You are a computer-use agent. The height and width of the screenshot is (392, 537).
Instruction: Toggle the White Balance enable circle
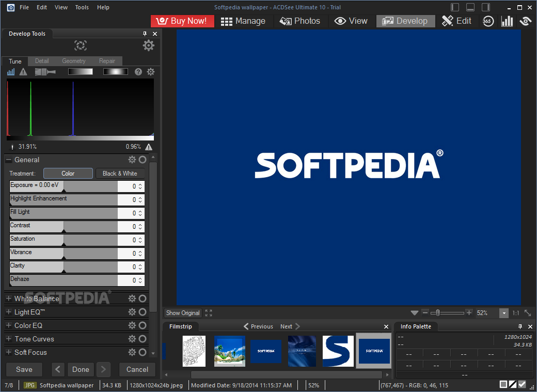143,299
